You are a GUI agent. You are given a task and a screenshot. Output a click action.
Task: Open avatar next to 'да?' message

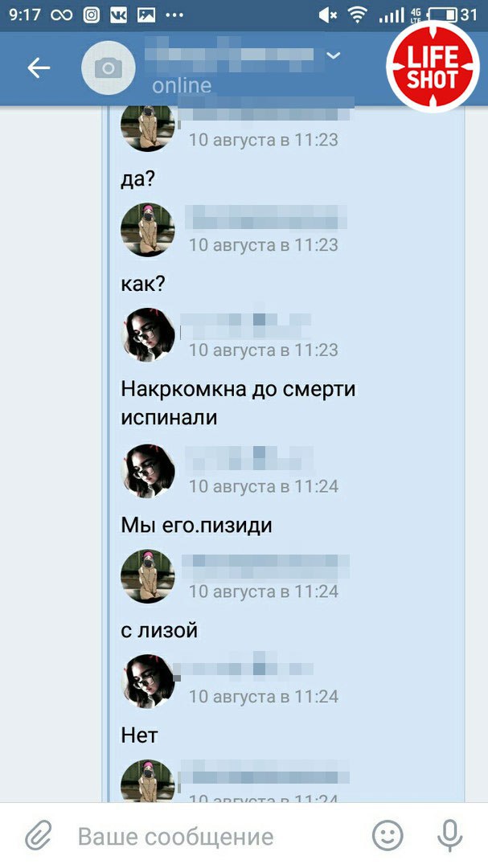pos(148,127)
